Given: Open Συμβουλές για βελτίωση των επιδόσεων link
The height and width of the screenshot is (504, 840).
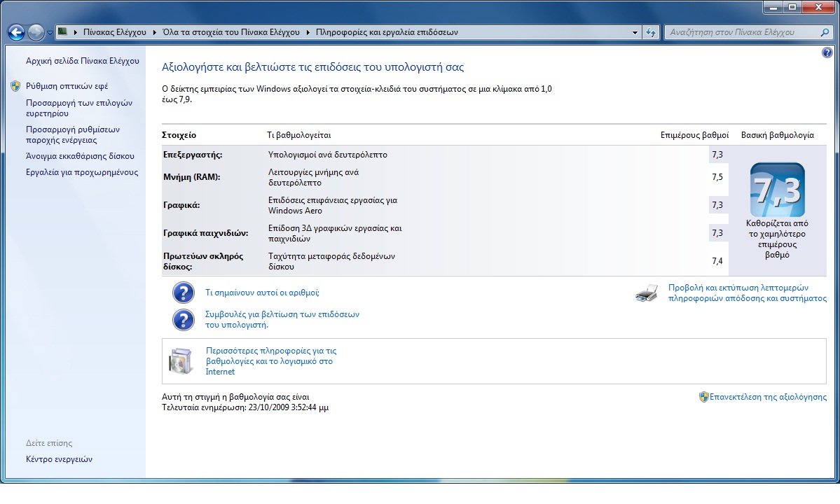Looking at the screenshot, I should click(x=282, y=319).
